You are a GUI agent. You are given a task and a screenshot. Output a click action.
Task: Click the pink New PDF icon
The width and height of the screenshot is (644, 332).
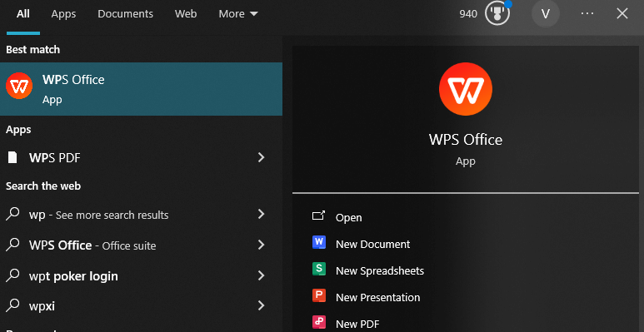319,323
